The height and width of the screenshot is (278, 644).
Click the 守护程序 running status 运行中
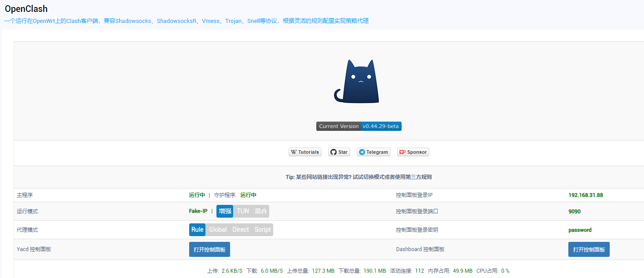(249, 195)
